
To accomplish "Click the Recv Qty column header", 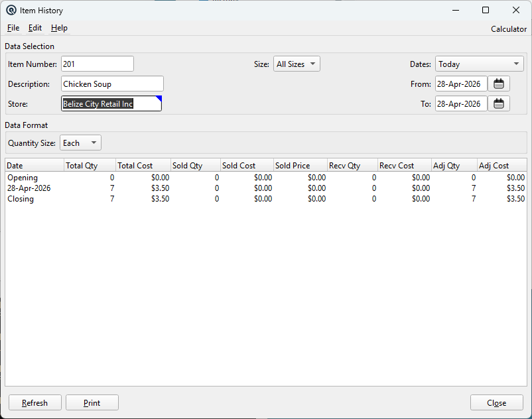I will (352, 166).
